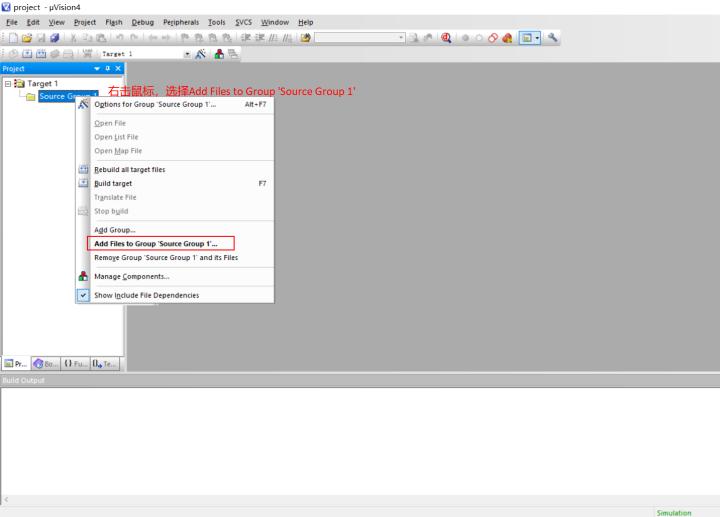Click the Save All icon
Viewport: 720px width, 517px height.
55,38
